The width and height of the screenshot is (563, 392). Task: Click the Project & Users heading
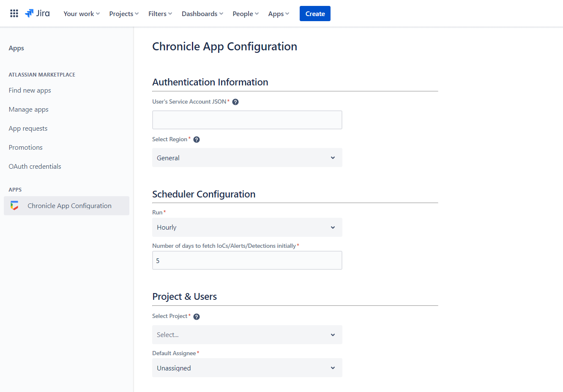pyautogui.click(x=184, y=296)
